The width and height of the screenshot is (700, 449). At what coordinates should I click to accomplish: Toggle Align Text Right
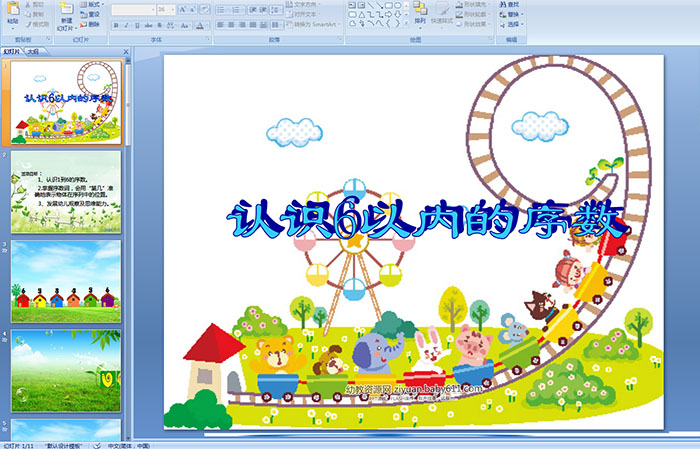242,25
